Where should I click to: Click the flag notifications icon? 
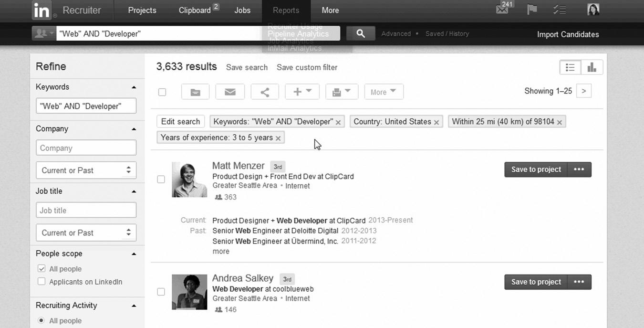(x=532, y=10)
